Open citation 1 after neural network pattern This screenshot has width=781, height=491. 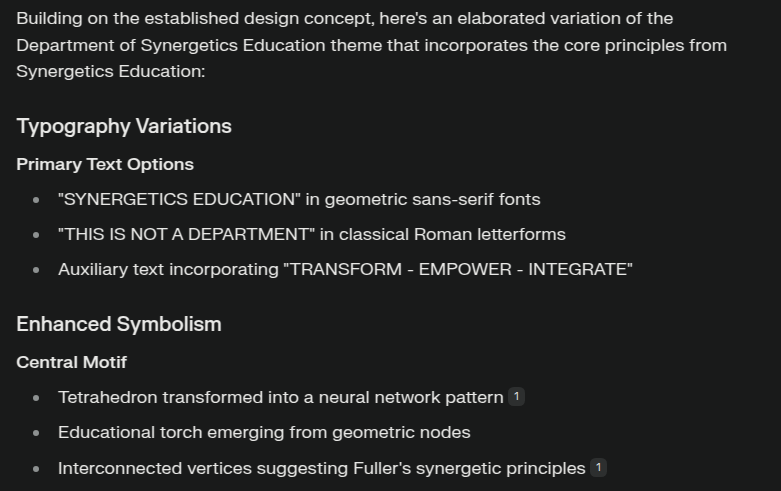pyautogui.click(x=517, y=397)
